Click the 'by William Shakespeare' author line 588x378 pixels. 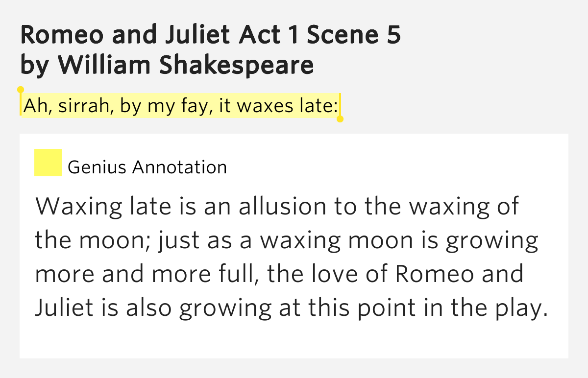coord(167,65)
